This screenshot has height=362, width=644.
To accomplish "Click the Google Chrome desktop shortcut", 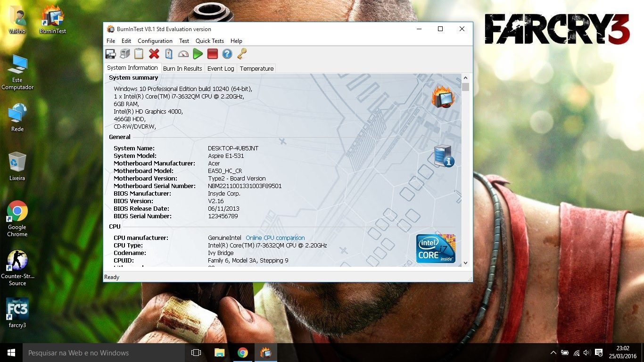I will 17,219.
